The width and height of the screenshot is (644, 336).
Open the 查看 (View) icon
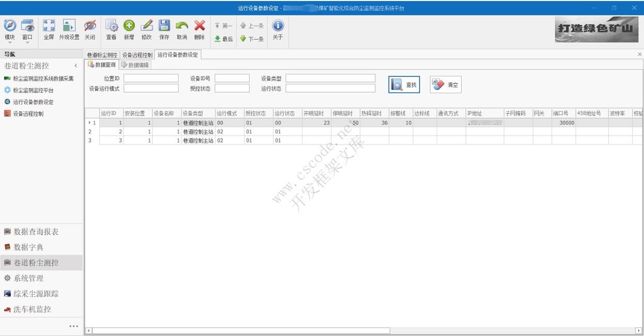point(113,26)
